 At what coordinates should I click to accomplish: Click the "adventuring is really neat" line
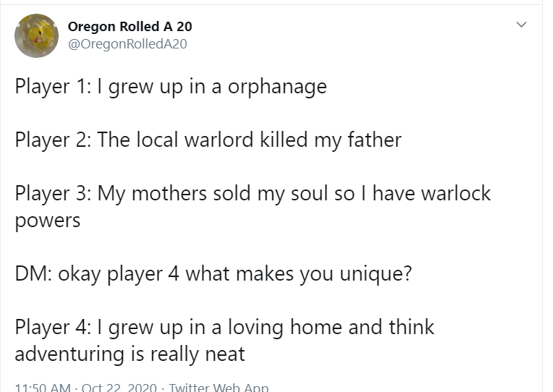click(x=130, y=354)
